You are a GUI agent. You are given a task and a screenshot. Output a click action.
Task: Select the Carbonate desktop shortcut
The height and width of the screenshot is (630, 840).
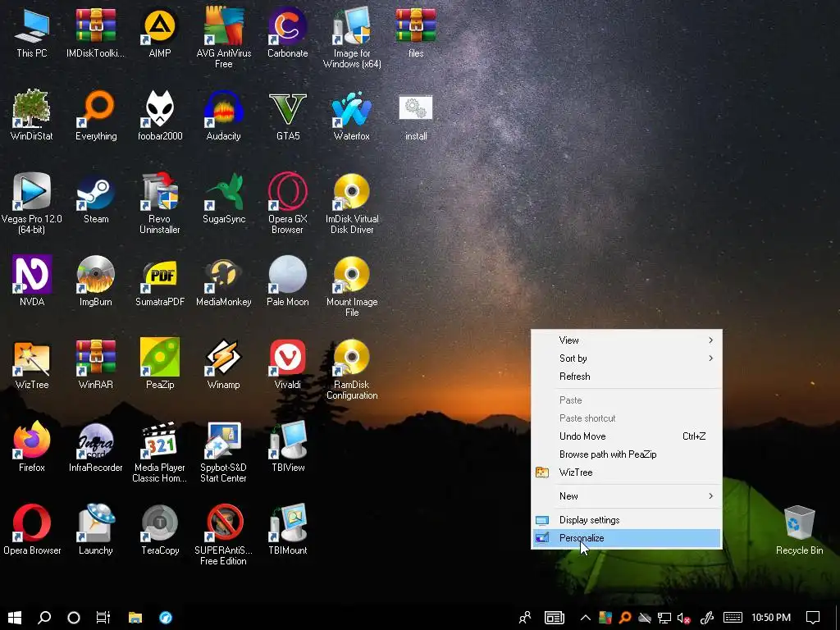[288, 27]
